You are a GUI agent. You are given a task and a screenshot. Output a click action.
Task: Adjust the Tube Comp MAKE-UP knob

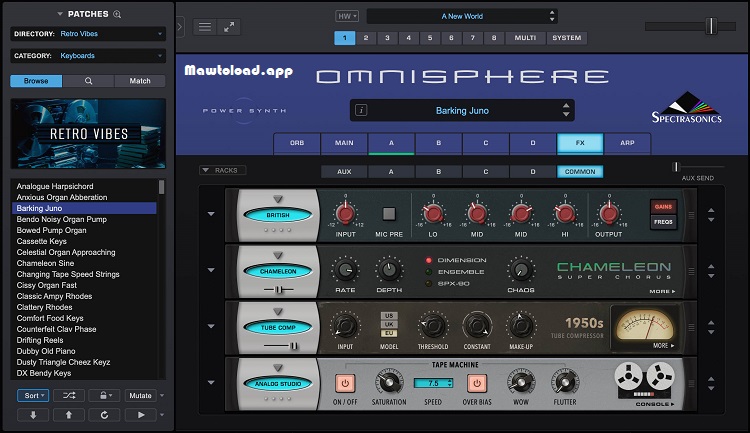click(521, 326)
